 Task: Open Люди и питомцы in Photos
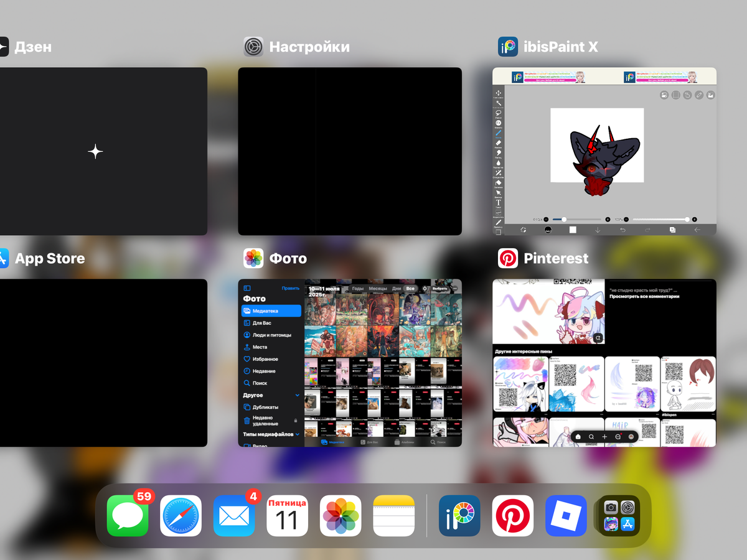(271, 335)
